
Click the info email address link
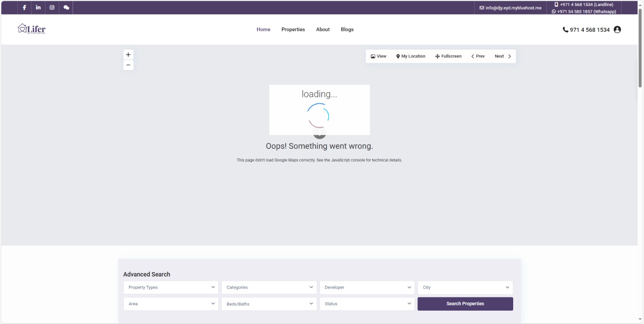[x=510, y=8]
